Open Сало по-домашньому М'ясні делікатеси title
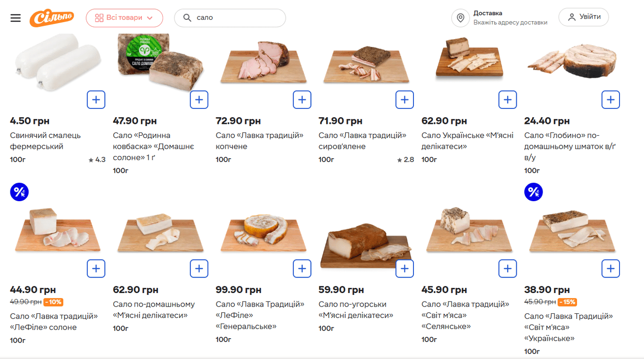 (154, 310)
